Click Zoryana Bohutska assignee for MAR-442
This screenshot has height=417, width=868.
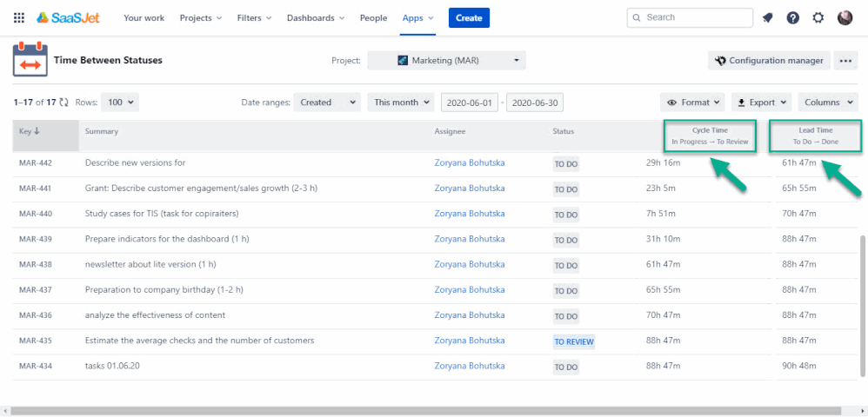pos(470,162)
